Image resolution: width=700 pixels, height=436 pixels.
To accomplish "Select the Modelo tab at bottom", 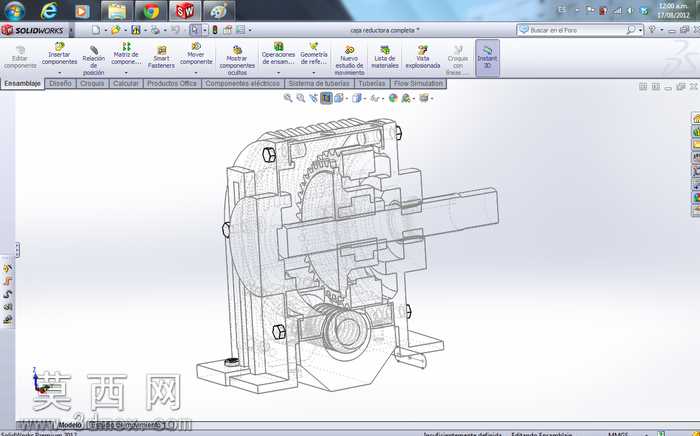I will click(x=70, y=425).
